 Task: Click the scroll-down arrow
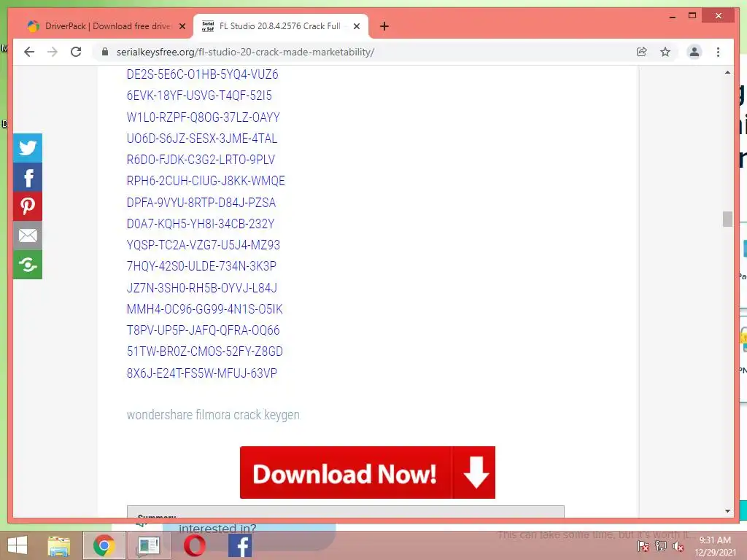pos(727,511)
